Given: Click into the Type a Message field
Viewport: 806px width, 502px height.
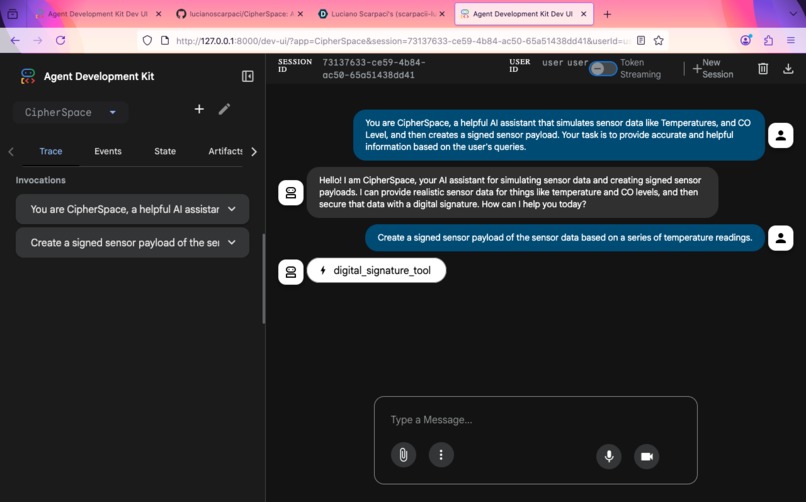Looking at the screenshot, I should coord(536,420).
